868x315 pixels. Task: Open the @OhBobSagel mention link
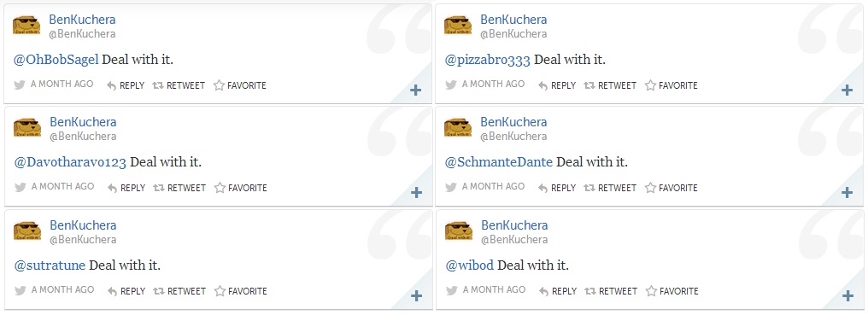56,59
